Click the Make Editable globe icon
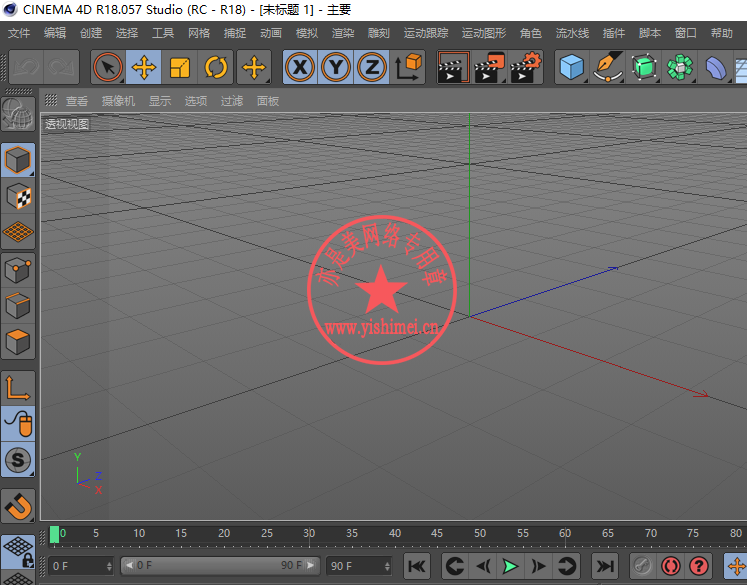 [18, 114]
